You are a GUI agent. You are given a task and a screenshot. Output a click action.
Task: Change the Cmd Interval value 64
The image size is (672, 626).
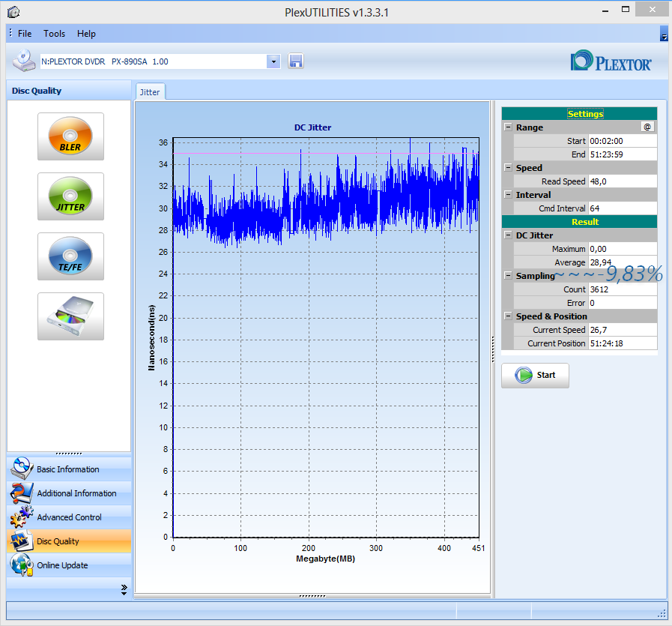[623, 208]
